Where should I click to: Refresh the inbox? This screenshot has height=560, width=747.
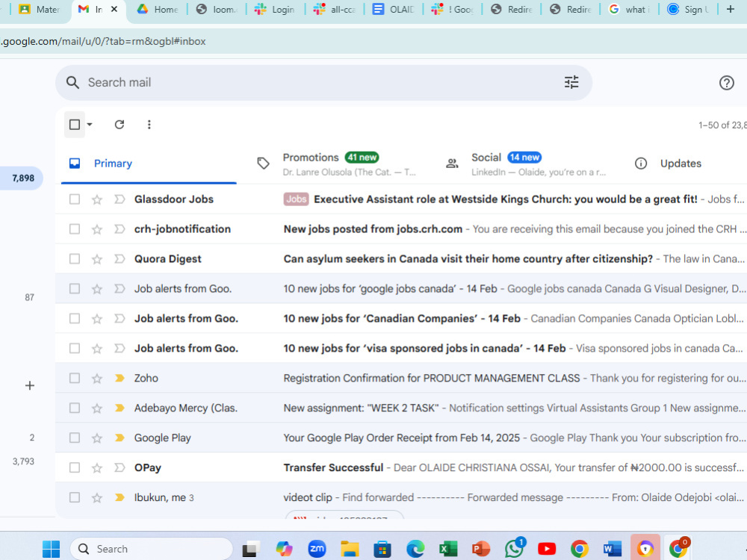coord(119,124)
